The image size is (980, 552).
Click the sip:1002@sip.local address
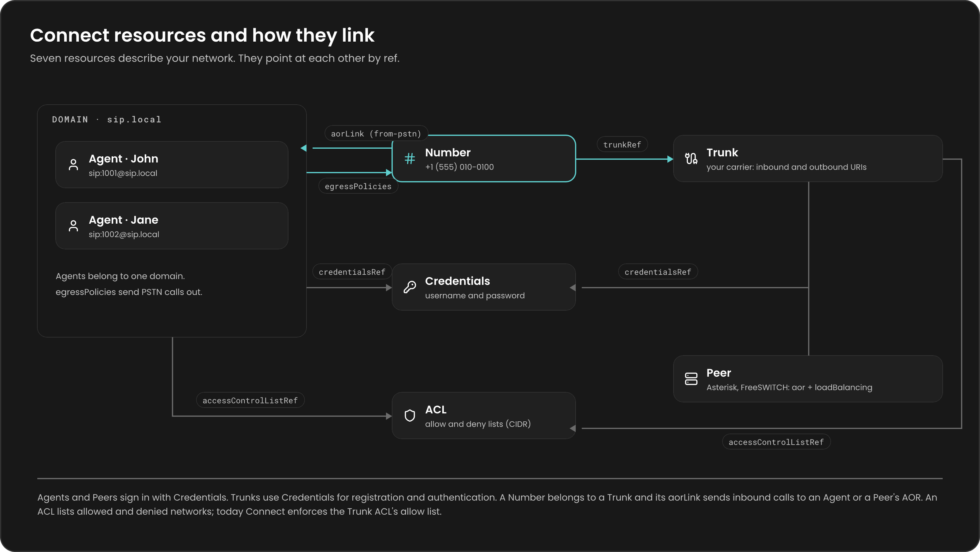click(124, 234)
